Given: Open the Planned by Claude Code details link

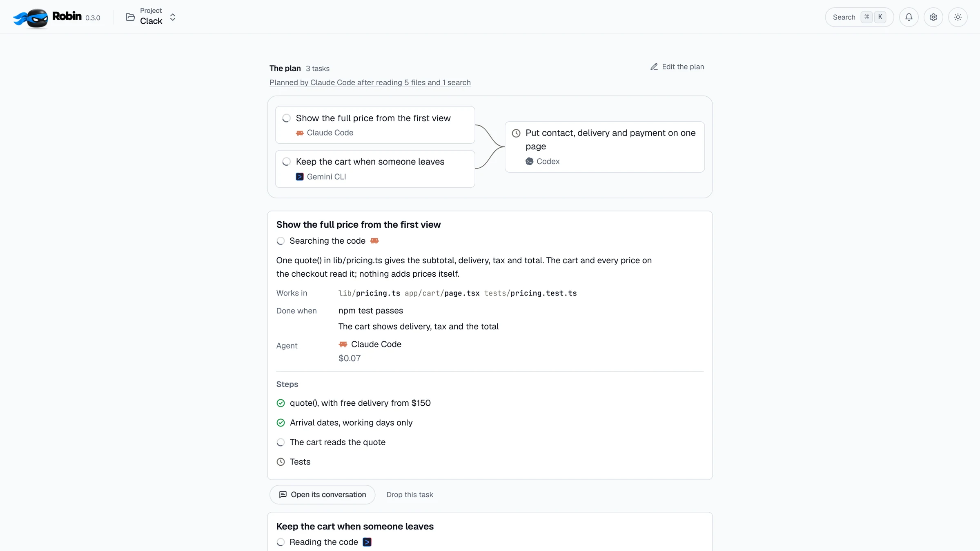Looking at the screenshot, I should click(x=370, y=82).
